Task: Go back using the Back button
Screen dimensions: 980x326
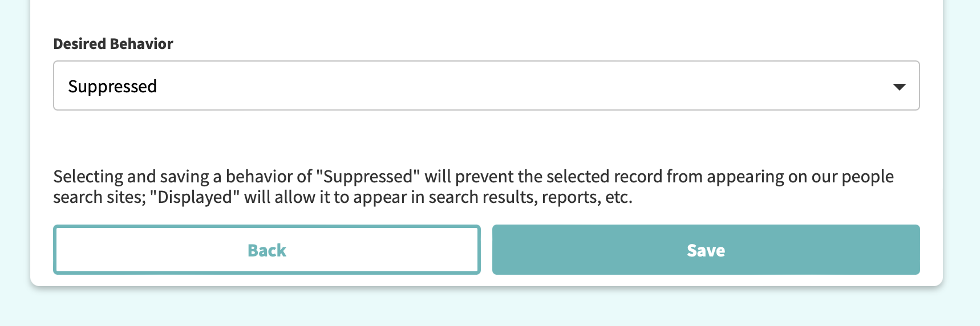Action: tap(267, 250)
